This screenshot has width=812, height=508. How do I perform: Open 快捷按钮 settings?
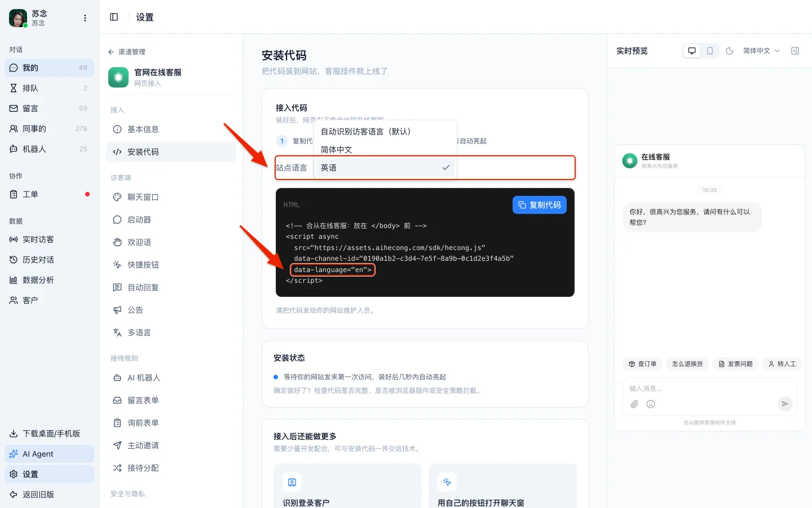(x=171, y=265)
